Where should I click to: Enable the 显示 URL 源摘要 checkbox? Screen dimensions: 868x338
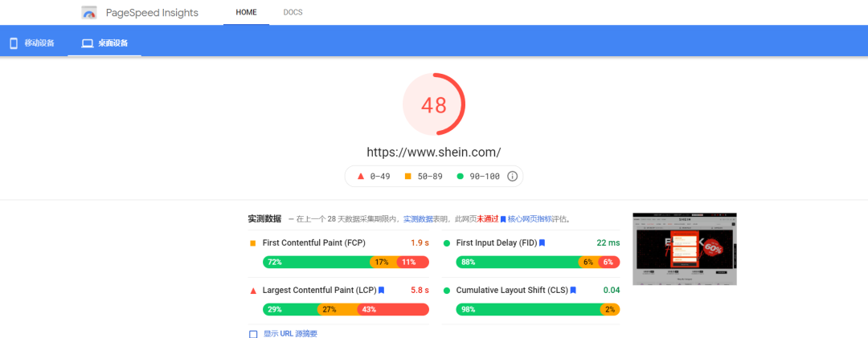253,334
